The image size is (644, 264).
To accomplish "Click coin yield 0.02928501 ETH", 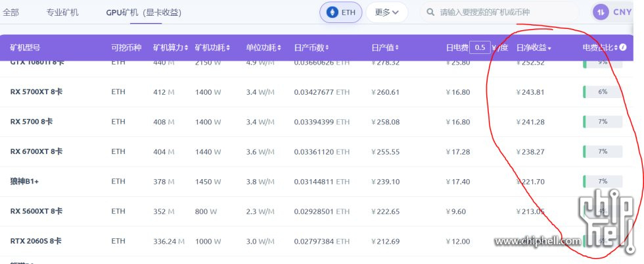I will (x=321, y=211).
